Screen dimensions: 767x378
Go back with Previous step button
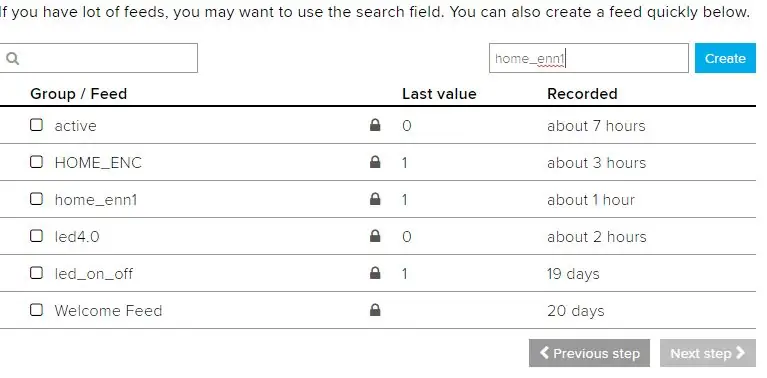(589, 353)
